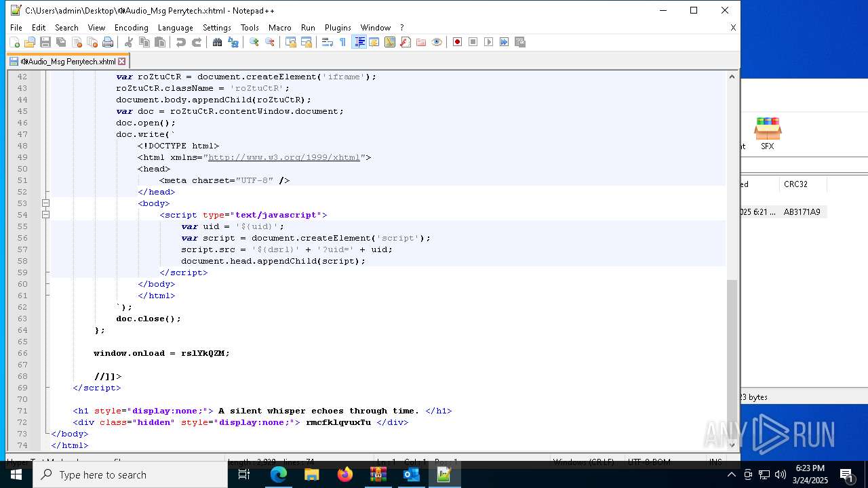This screenshot has height=488, width=868.
Task: Click the Synchronize Horizontal Scrolling icon
Action: [x=307, y=42]
